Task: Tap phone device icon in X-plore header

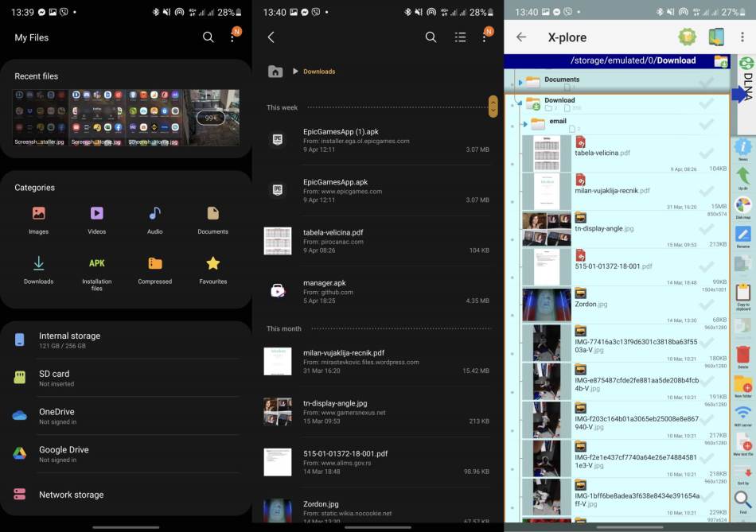Action: coord(716,37)
